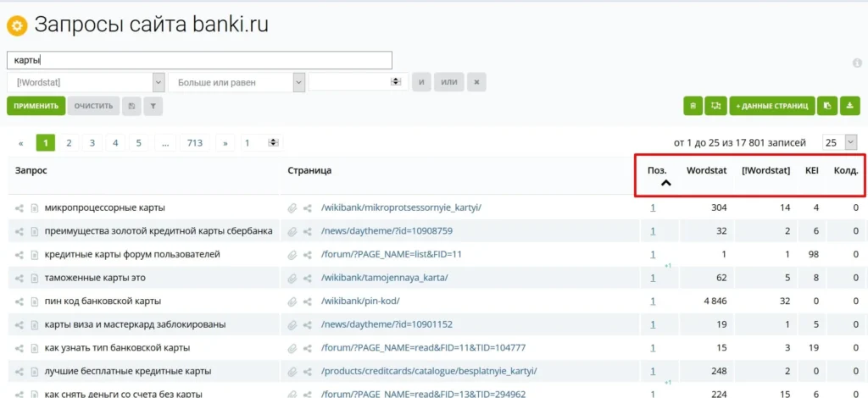Go to pagination page 2
This screenshot has width=868, height=398.
tap(69, 142)
